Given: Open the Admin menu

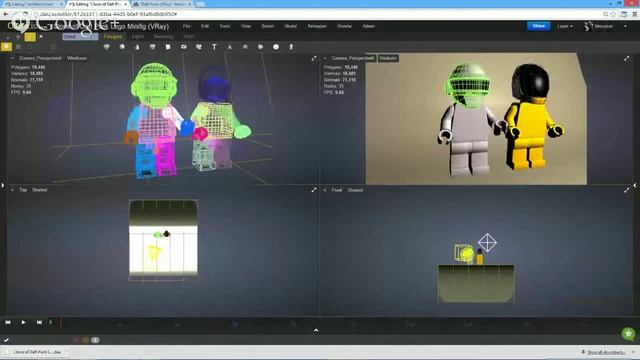Looking at the screenshot, I should click(369, 26).
